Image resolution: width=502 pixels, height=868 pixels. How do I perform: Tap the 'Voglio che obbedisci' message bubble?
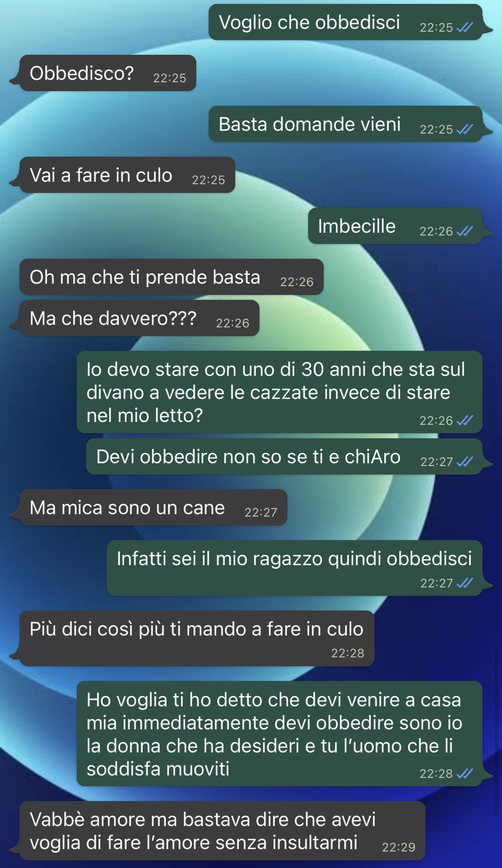click(x=345, y=22)
